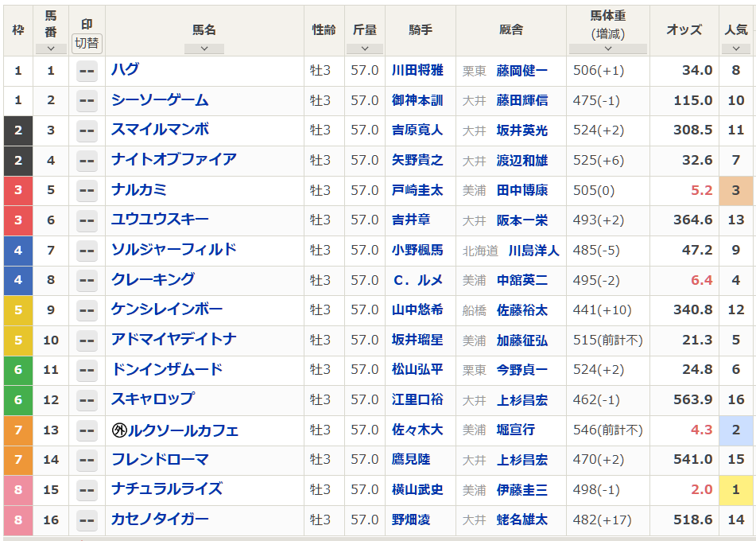View jockey profile for C.ルメ
756x541 pixels.
pyautogui.click(x=421, y=281)
